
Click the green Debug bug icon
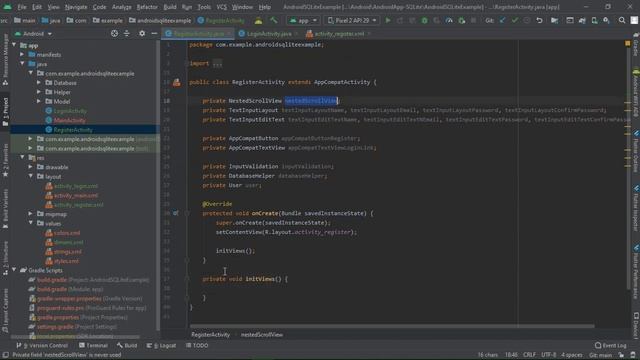tap(424, 20)
